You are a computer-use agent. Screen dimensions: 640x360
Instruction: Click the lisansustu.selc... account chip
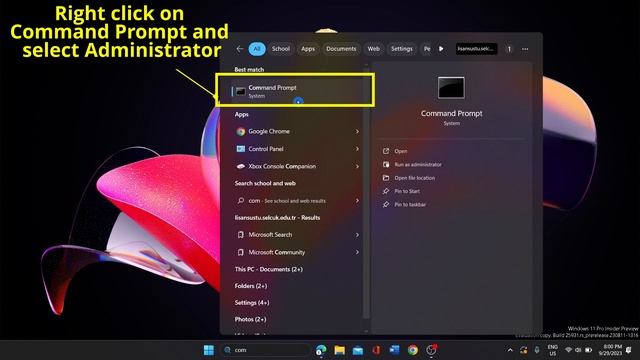point(476,49)
